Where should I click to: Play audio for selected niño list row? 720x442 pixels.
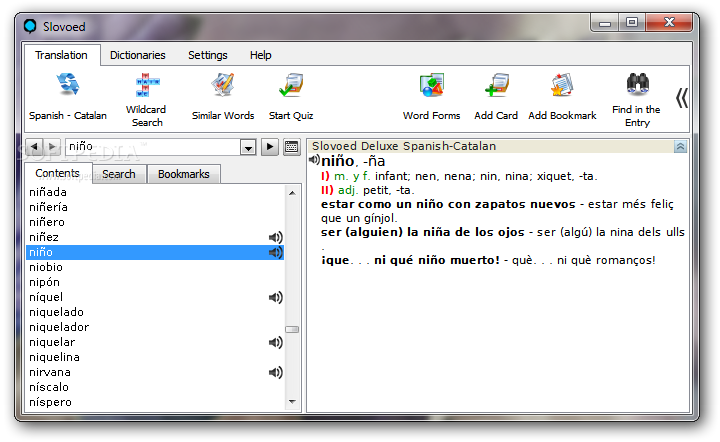tap(276, 252)
